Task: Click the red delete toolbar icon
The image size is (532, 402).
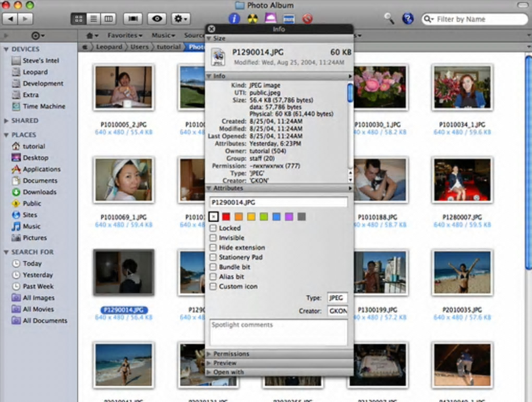Action: 307,18
